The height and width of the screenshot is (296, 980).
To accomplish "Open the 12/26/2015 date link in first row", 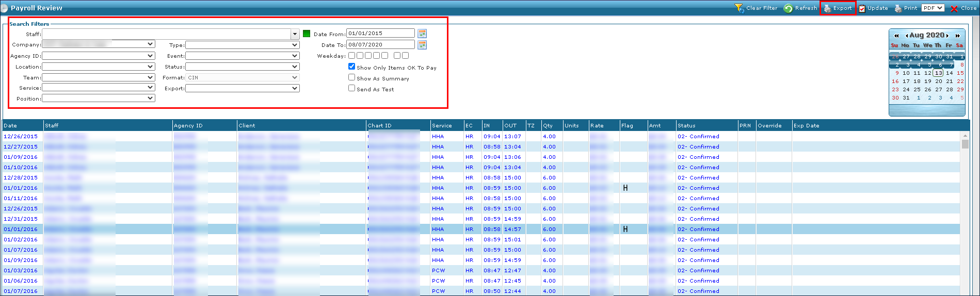I will (21, 137).
